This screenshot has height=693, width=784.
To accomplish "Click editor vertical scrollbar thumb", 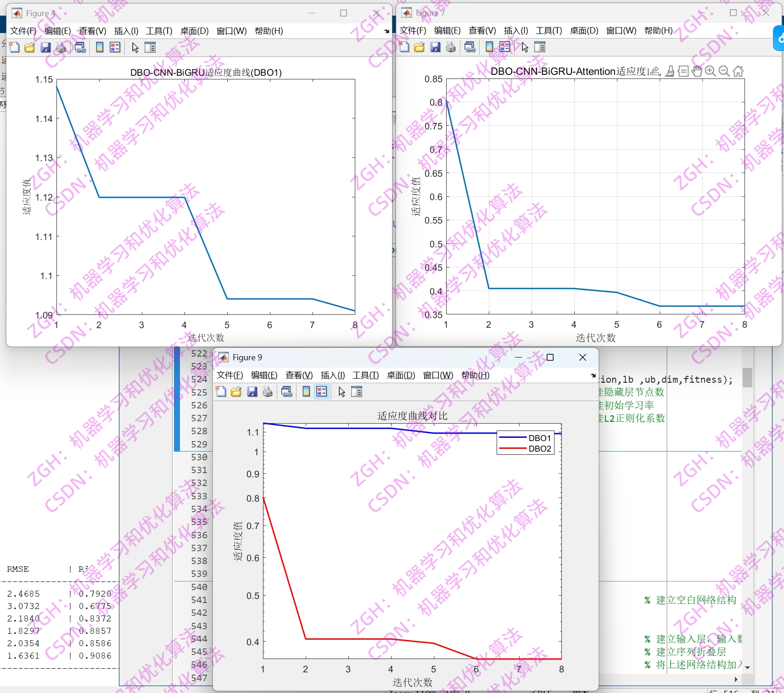I will [x=747, y=377].
